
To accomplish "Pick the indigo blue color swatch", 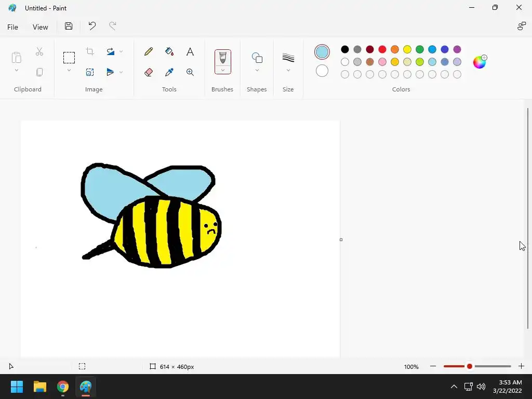I will coord(445,49).
